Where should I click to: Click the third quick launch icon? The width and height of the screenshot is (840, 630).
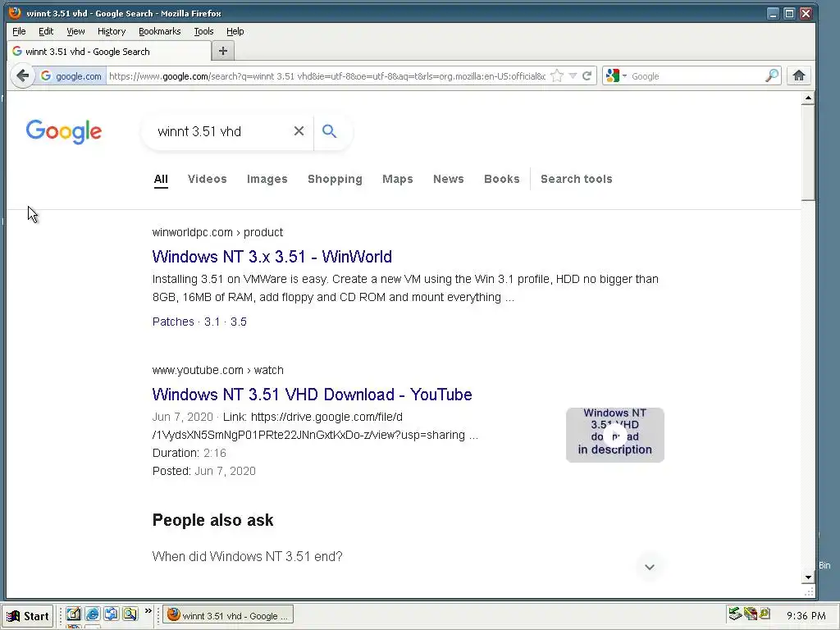tap(111, 614)
